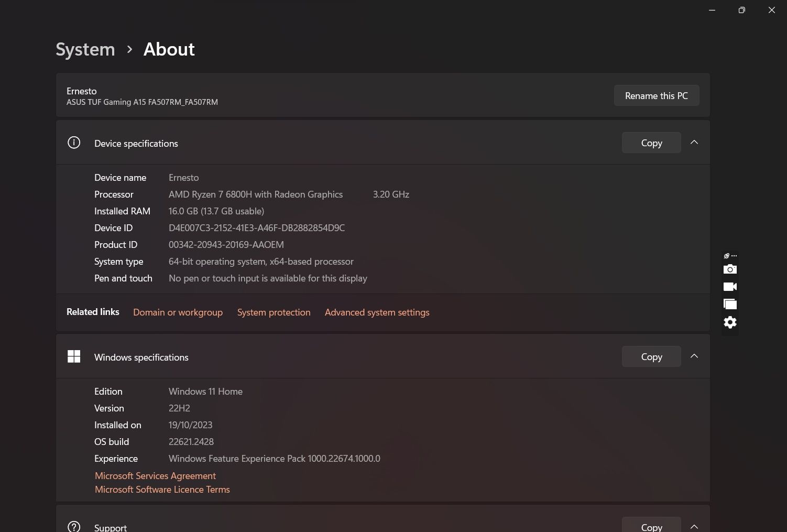Close the Settings window
787x532 pixels.
point(771,10)
